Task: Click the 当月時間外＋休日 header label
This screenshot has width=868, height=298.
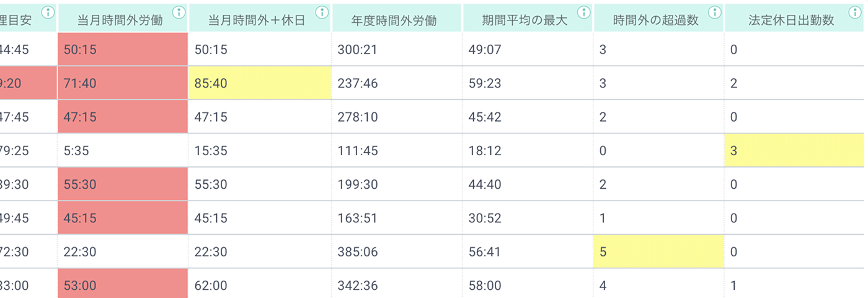Action: pos(257,20)
